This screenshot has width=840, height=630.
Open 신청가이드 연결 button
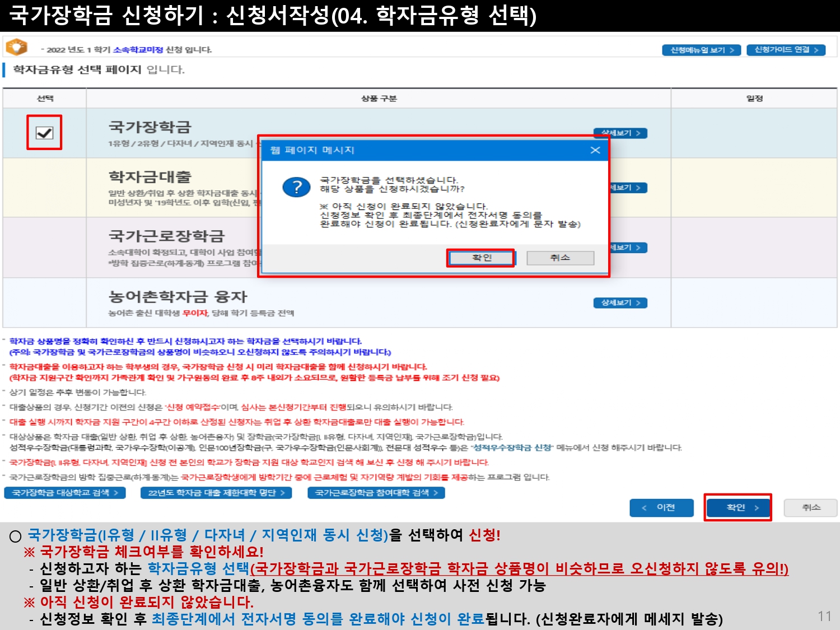tap(786, 50)
